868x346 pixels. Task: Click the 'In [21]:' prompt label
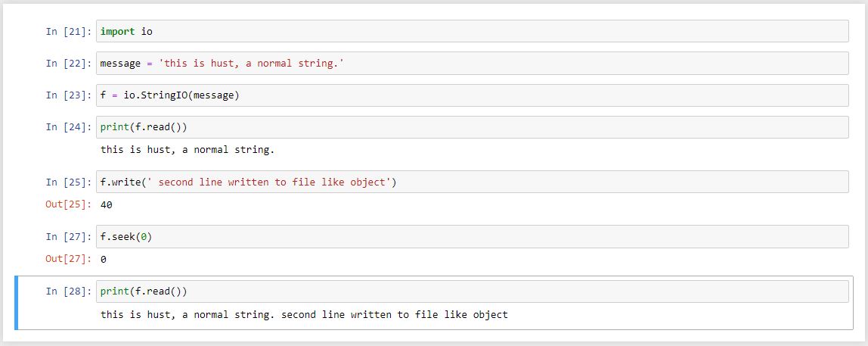click(68, 32)
